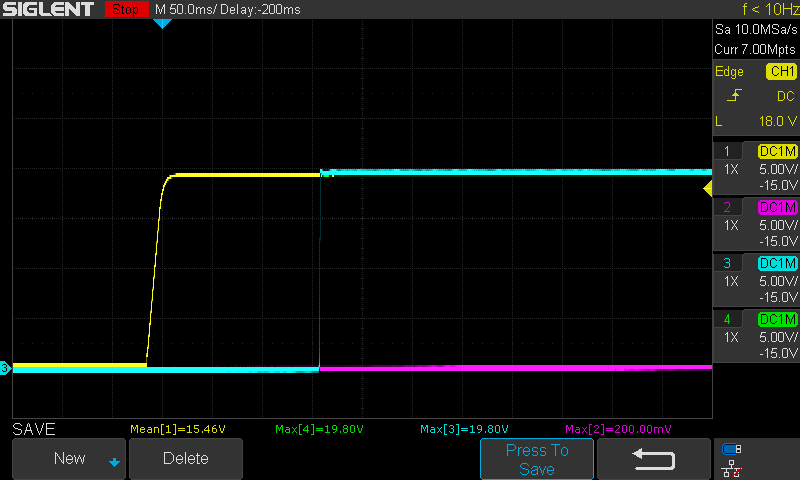Image resolution: width=800 pixels, height=480 pixels.
Task: Click channel 4 5.00V/ scale value
Action: click(x=778, y=337)
